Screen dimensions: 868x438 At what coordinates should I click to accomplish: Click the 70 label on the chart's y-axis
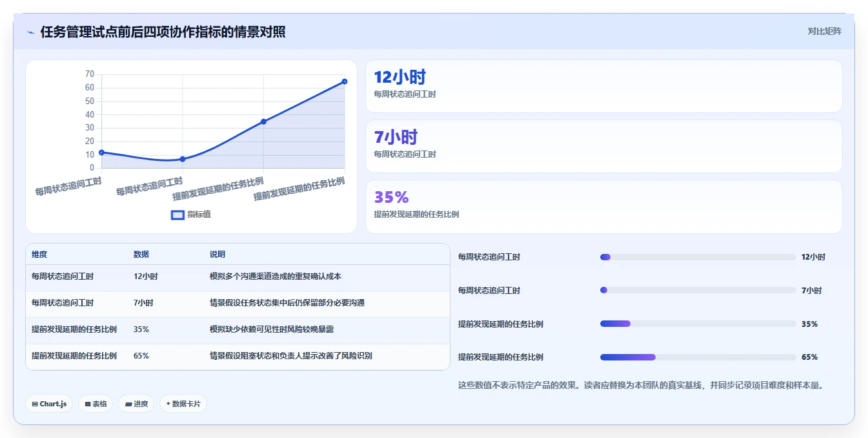point(90,74)
